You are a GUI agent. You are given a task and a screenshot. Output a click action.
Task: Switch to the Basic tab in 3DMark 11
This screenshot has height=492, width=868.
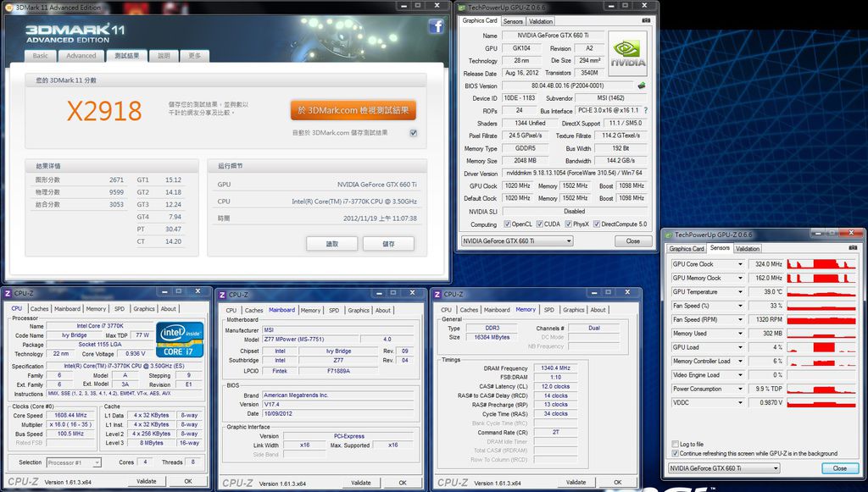tap(41, 56)
